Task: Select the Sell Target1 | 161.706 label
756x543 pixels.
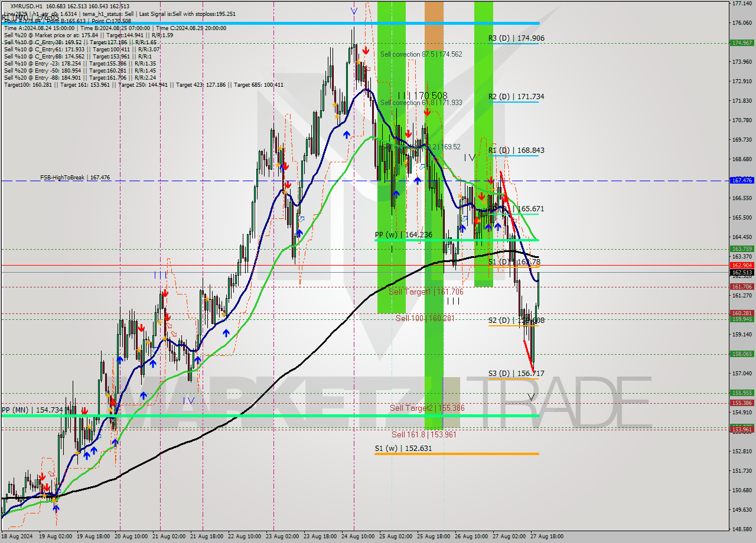Action: click(426, 292)
